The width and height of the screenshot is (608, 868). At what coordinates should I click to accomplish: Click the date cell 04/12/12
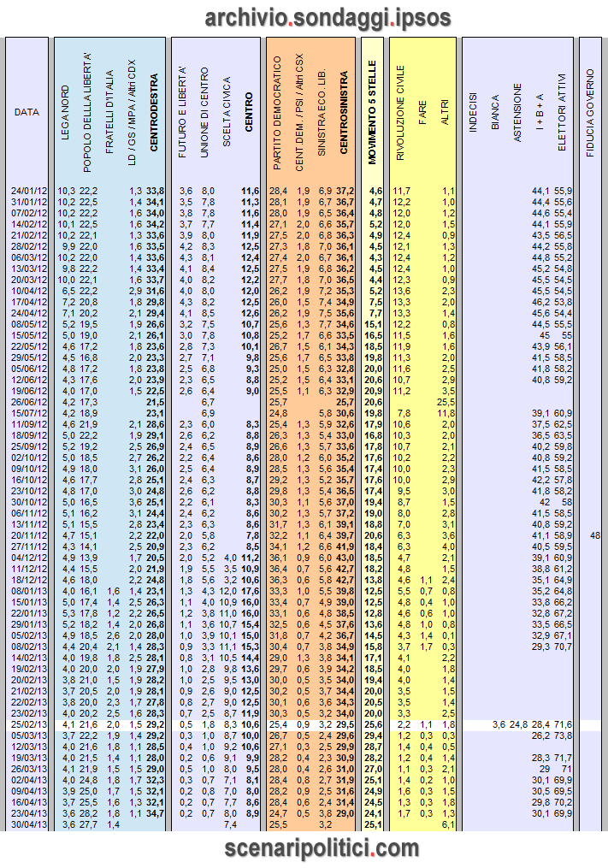[x=29, y=558]
